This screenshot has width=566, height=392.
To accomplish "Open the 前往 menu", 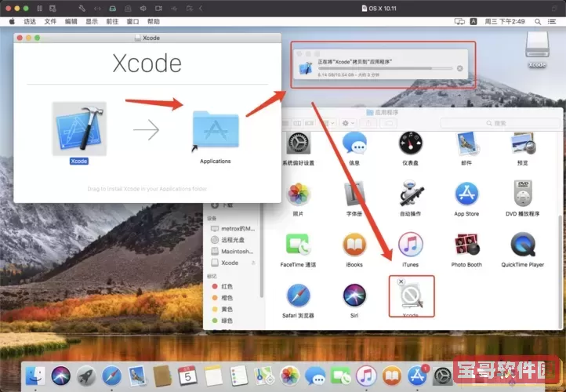I will point(112,22).
